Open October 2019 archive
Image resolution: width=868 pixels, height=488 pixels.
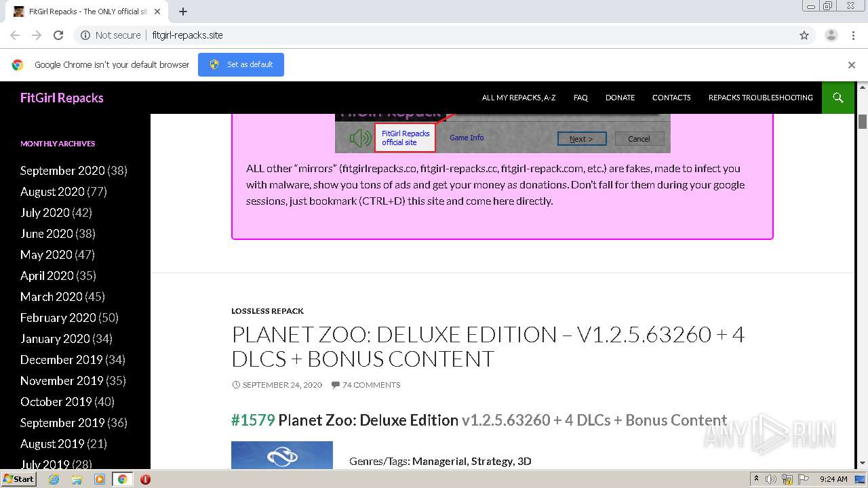point(56,402)
